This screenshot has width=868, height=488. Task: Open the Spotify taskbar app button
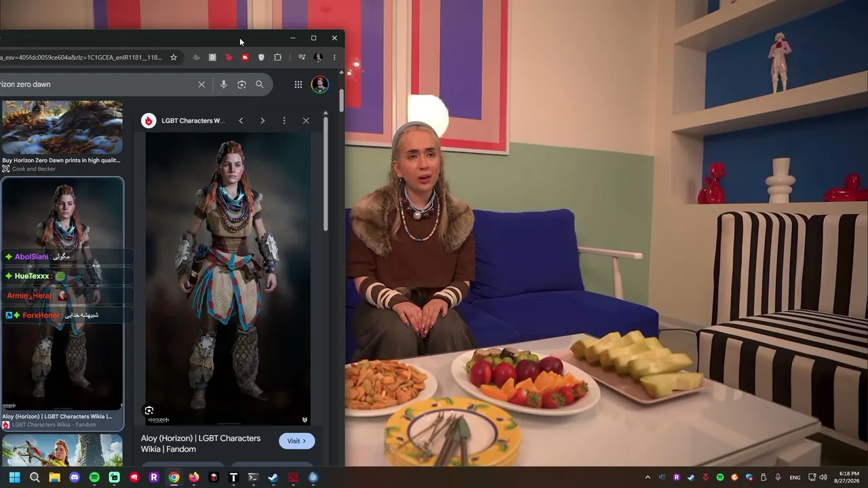pyautogui.click(x=94, y=477)
